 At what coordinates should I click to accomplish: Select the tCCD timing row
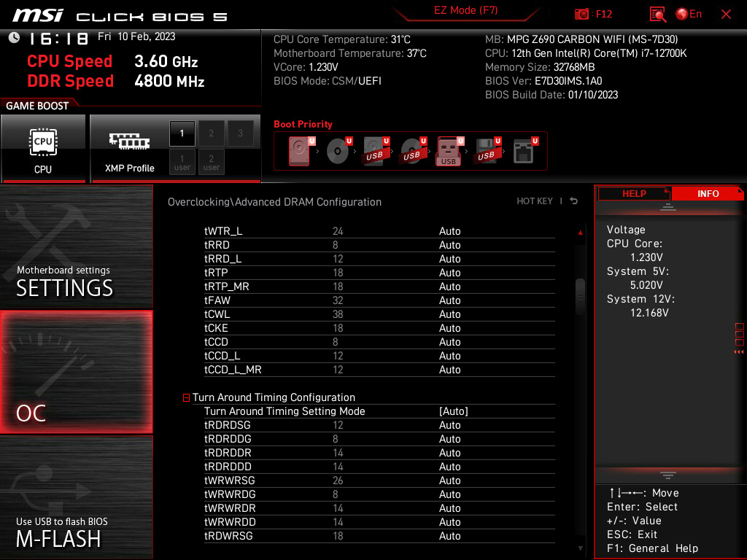tap(379, 342)
